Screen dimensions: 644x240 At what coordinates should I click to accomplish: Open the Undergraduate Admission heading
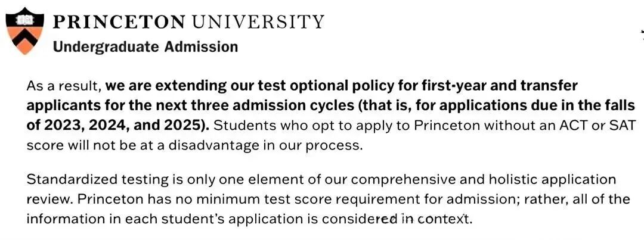pyautogui.click(x=145, y=46)
